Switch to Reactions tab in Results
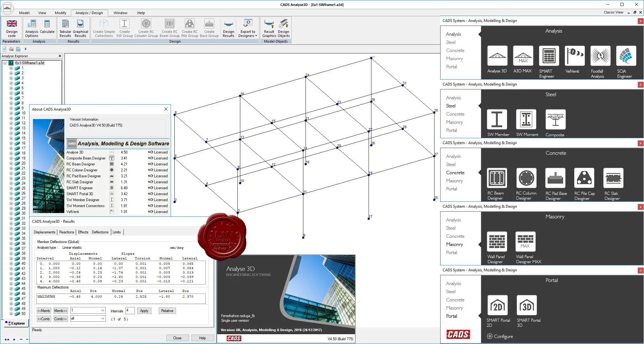This screenshot has height=344, width=644. [x=67, y=232]
